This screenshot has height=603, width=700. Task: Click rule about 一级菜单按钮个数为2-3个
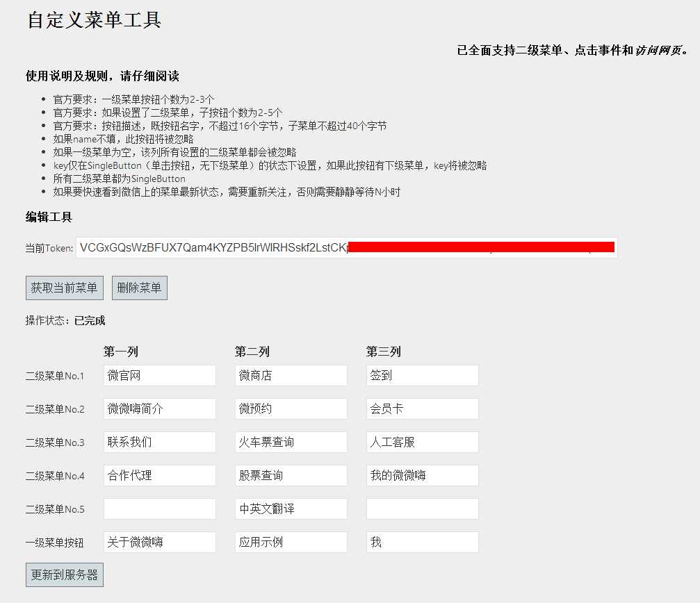click(x=134, y=99)
